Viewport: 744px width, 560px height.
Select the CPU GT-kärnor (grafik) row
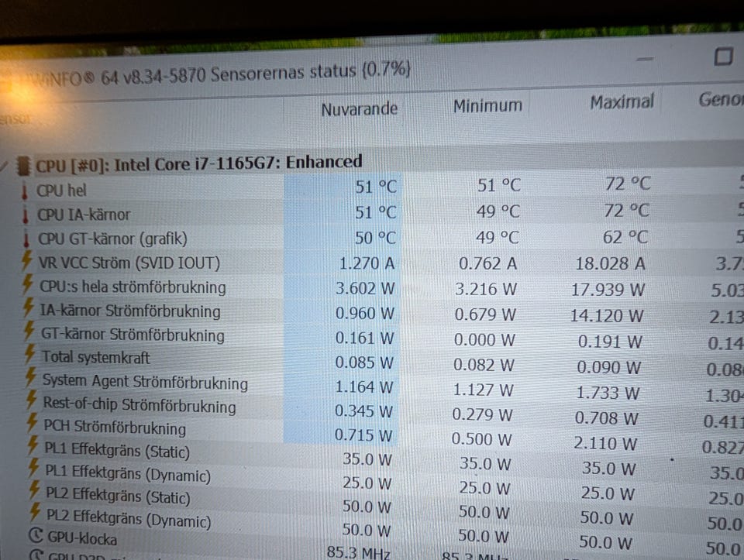coord(372,238)
